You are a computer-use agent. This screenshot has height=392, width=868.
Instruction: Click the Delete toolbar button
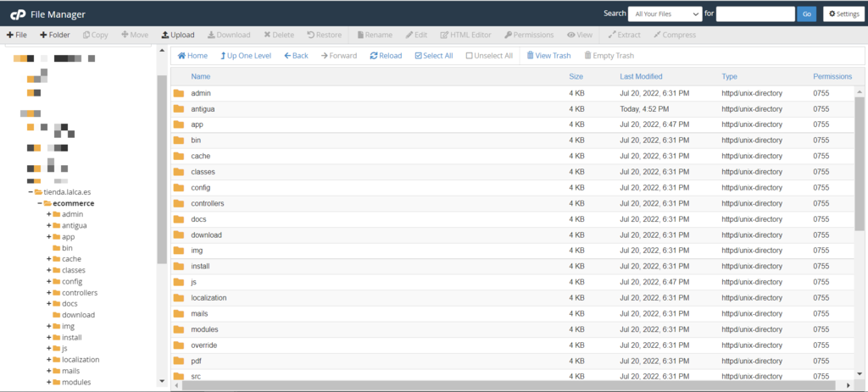tap(278, 35)
